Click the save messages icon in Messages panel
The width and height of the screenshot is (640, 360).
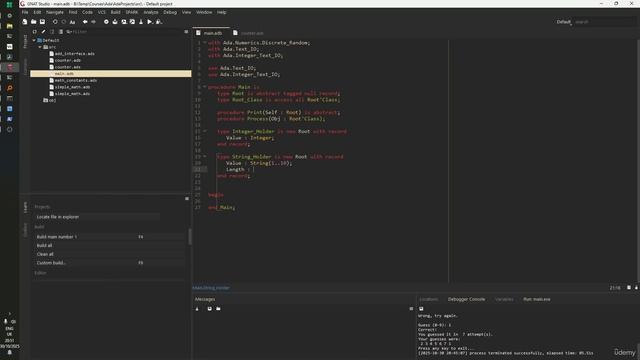coord(209,309)
